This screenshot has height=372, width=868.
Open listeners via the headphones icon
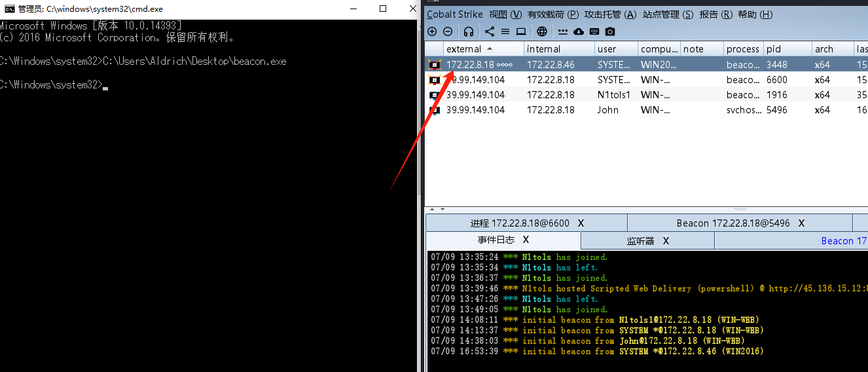click(469, 31)
